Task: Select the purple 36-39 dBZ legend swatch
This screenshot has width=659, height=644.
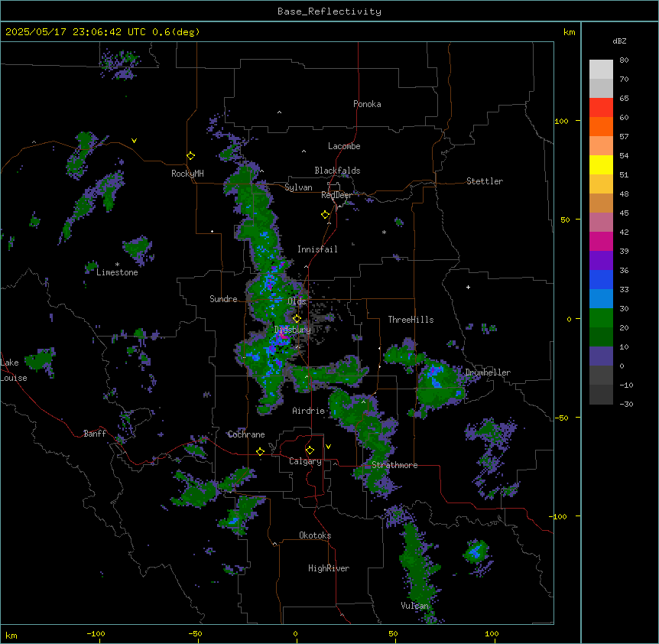Action: click(x=601, y=261)
